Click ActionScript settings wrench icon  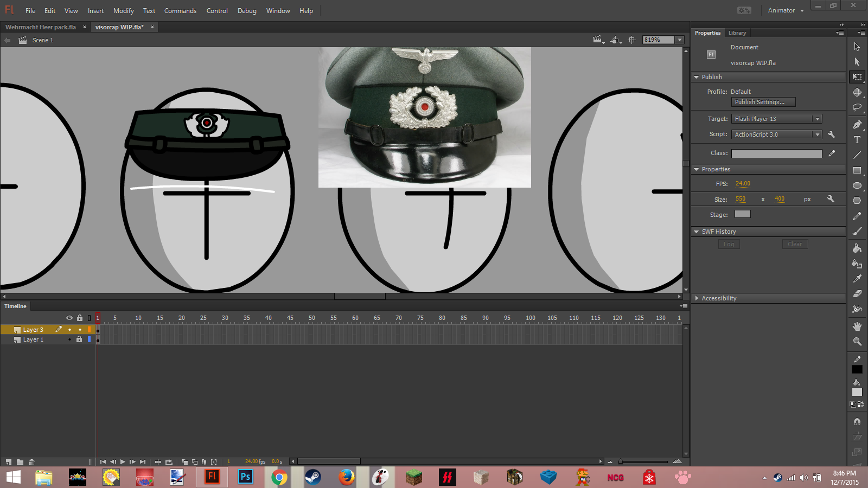(831, 134)
